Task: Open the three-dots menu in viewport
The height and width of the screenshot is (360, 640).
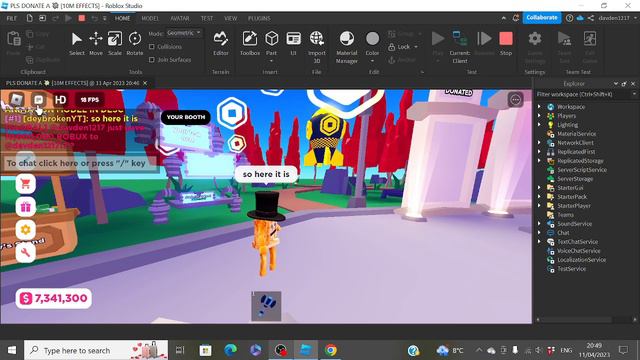Action: click(515, 100)
